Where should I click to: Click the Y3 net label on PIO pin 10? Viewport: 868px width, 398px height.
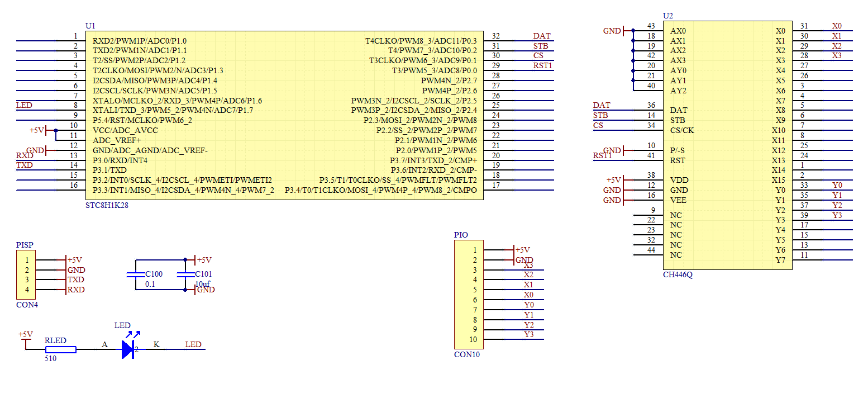tap(528, 334)
